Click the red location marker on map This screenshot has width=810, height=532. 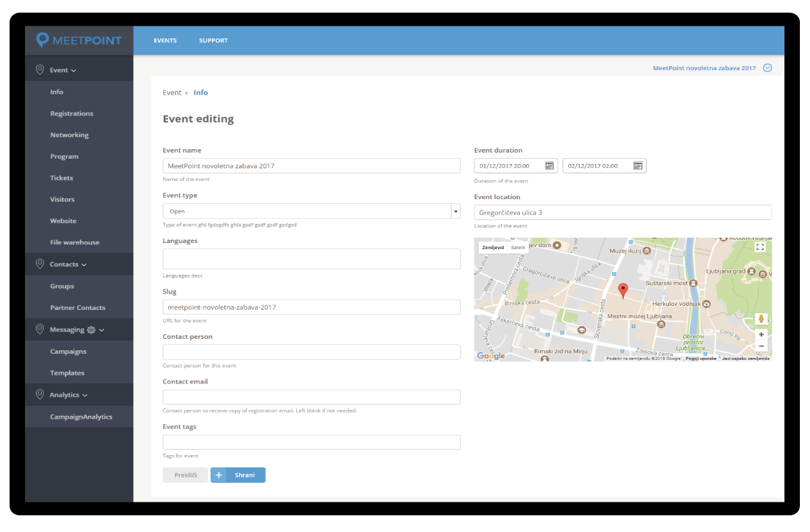tap(623, 291)
